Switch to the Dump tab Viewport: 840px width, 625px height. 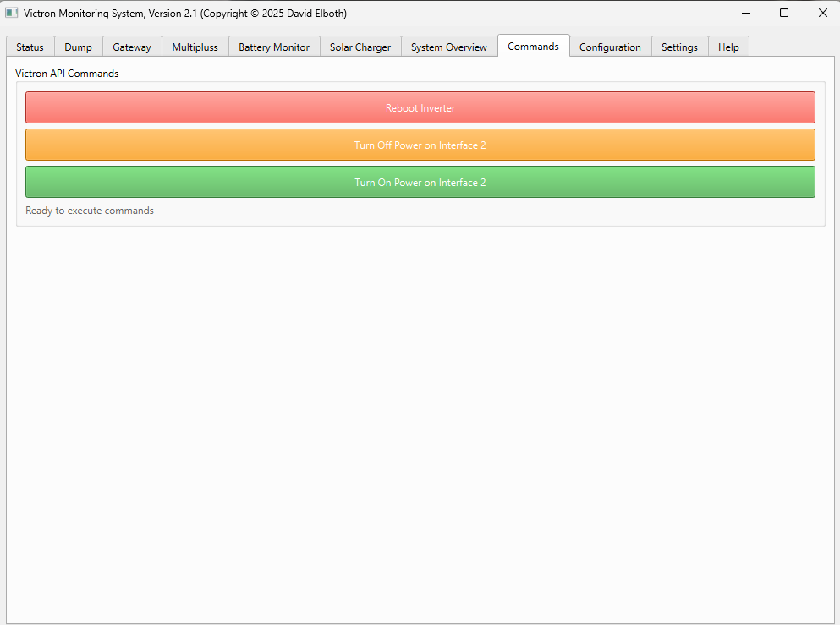78,47
